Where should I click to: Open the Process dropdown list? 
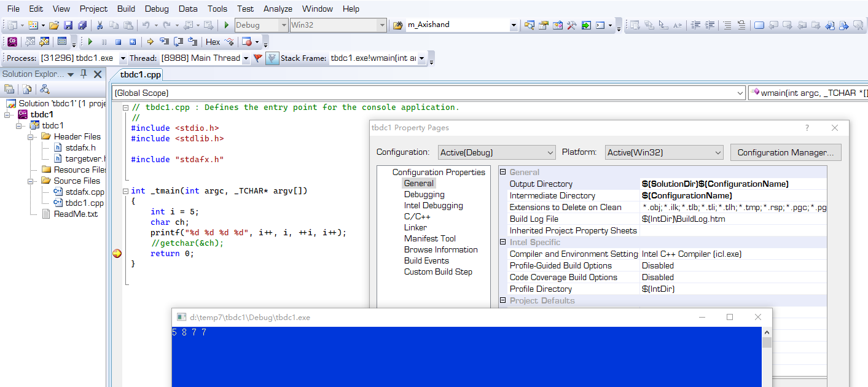pos(123,58)
